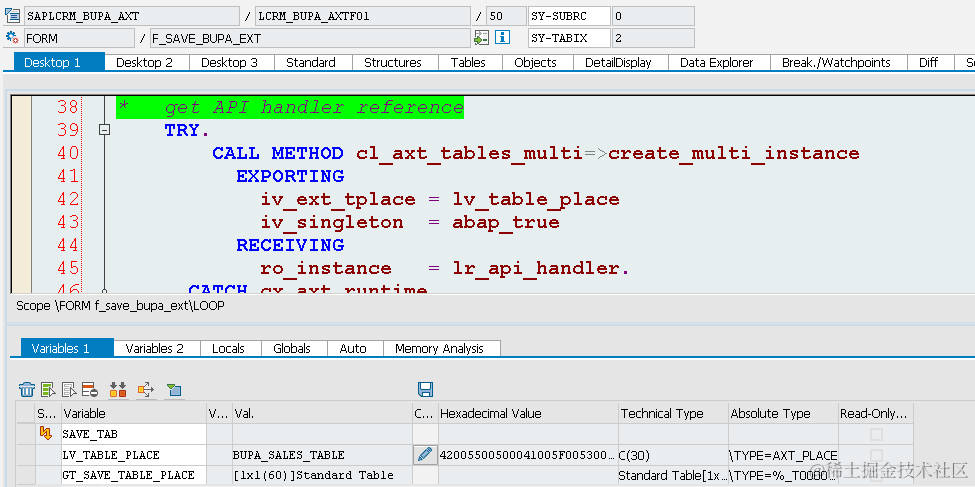Click the orange export arrow icon in the variables toolbar
This screenshot has width=975, height=487.
click(x=146, y=390)
